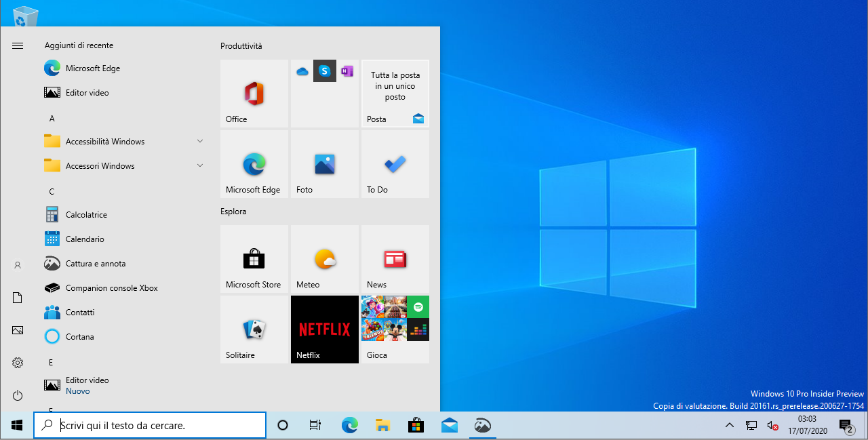Image resolution: width=868 pixels, height=440 pixels.
Task: Click the letter E section header
Action: coord(51,363)
